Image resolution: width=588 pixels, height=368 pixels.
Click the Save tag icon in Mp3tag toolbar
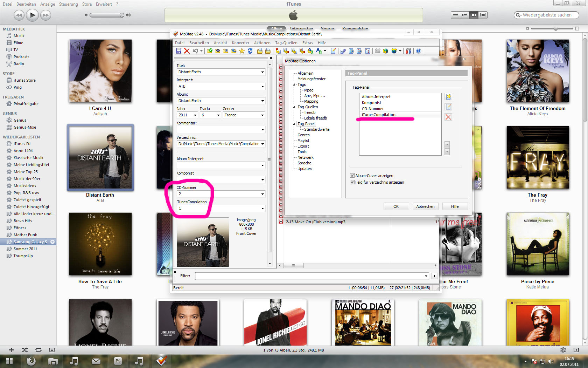[178, 51]
